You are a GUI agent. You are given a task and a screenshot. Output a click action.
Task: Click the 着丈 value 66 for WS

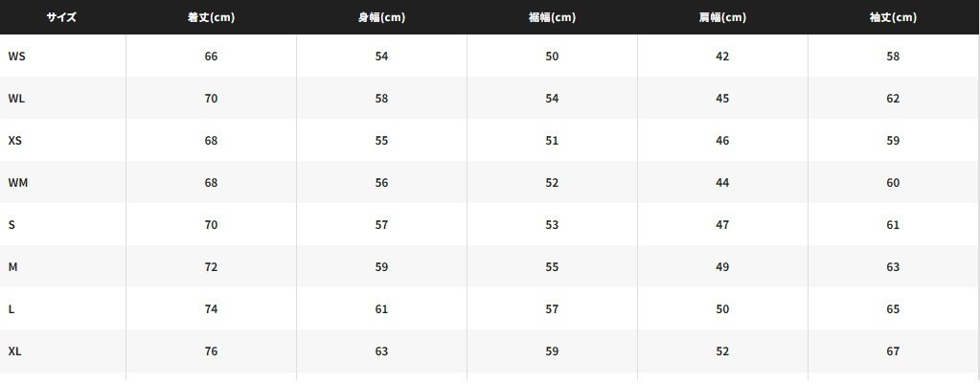(211, 57)
